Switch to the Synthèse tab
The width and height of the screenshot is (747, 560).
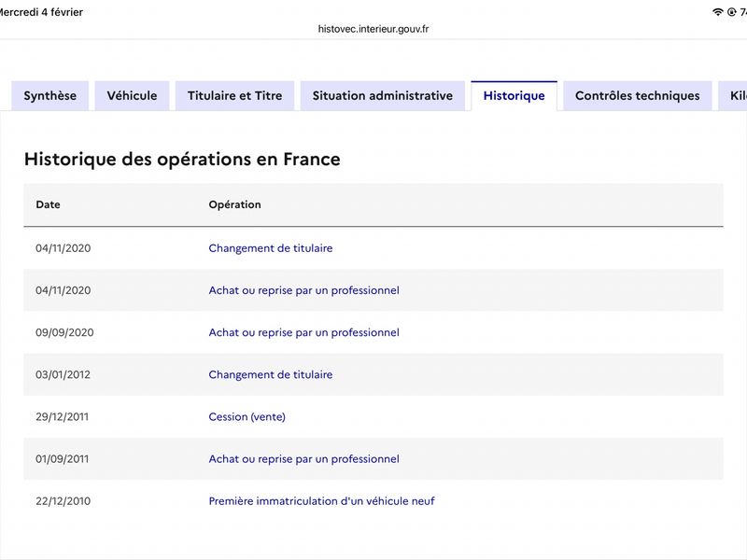click(x=50, y=96)
